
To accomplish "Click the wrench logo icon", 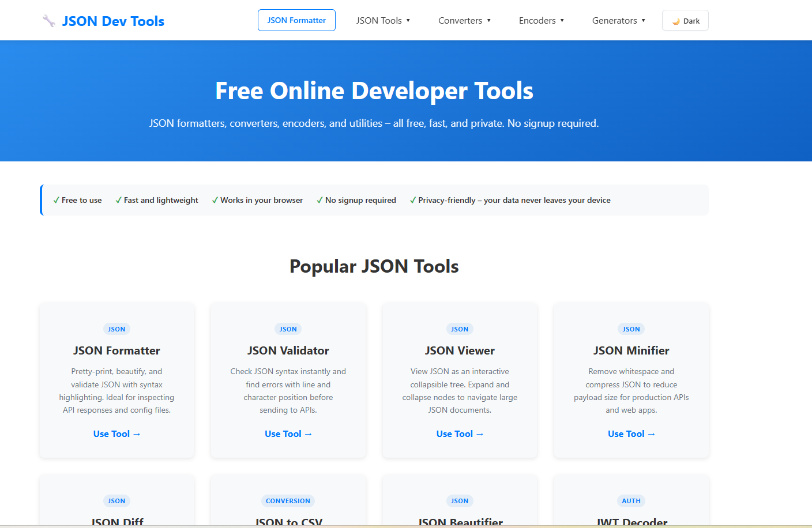I will tap(49, 21).
